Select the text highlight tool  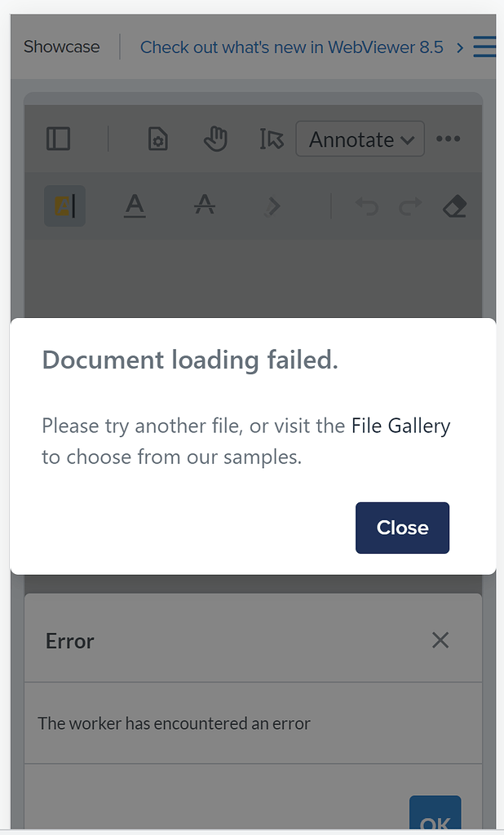click(x=64, y=206)
